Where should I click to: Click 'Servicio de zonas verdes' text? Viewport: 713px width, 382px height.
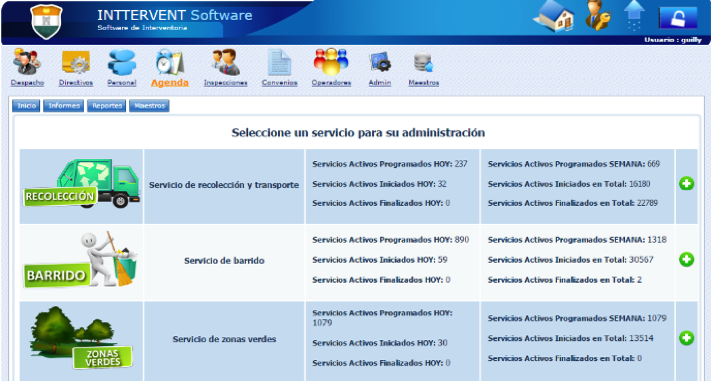224,339
